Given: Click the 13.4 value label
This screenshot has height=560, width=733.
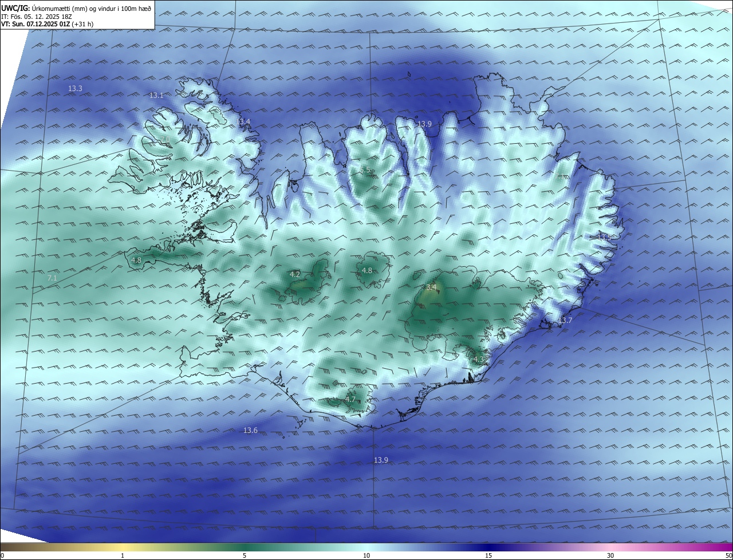Looking at the screenshot, I should 243,121.
